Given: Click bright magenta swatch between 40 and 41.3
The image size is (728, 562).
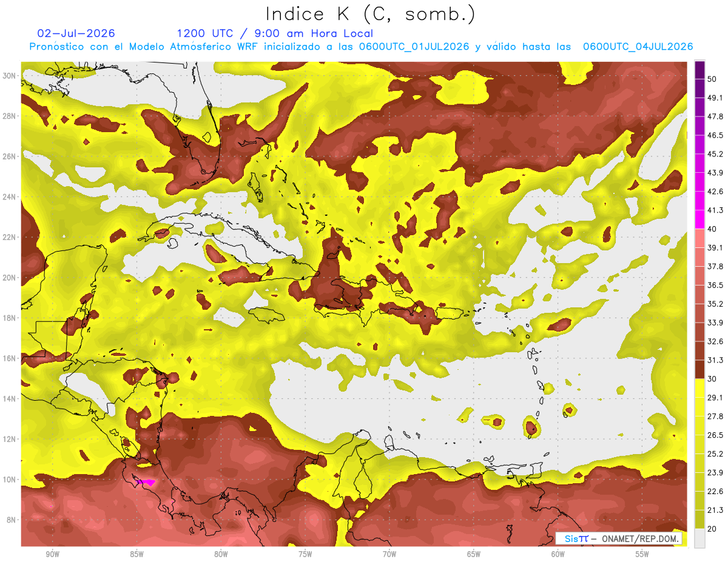Looking at the screenshot, I should pos(700,219).
